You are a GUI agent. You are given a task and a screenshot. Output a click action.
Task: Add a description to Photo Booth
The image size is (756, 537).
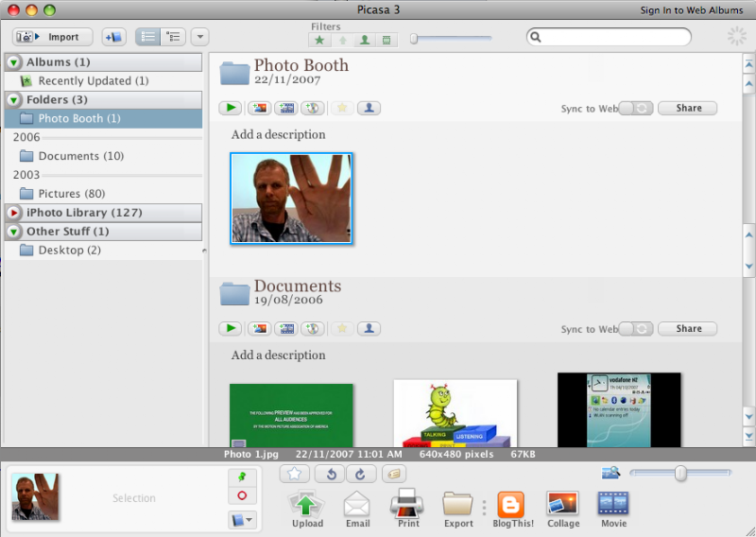(278, 134)
